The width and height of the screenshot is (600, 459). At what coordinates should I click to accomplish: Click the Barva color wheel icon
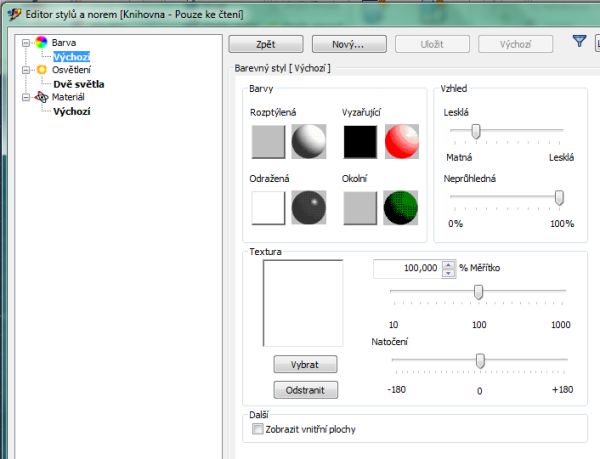coord(41,43)
